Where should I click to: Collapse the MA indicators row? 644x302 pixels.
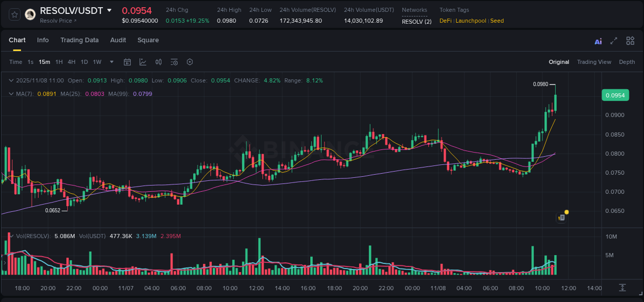(11, 93)
